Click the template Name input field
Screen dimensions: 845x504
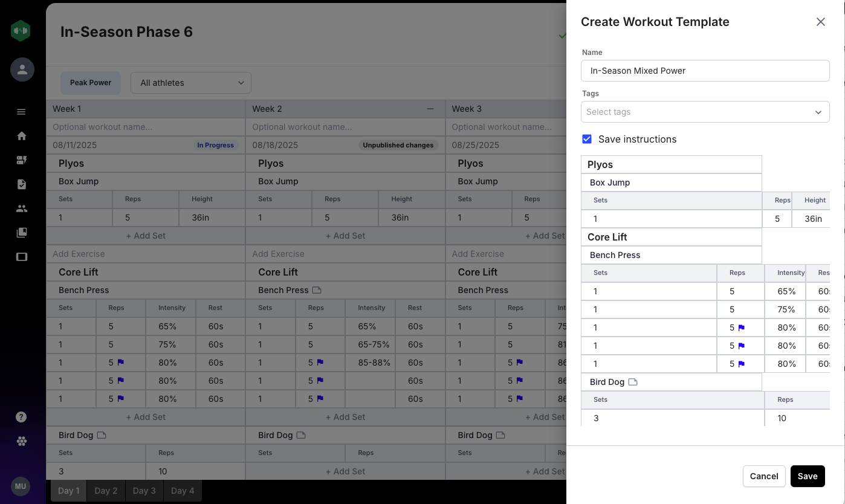click(705, 71)
